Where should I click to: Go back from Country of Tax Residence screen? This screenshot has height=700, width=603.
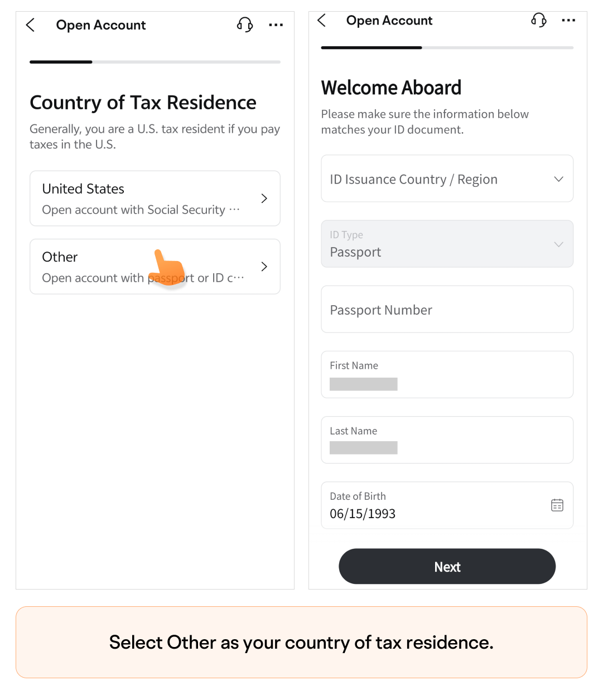point(31,25)
